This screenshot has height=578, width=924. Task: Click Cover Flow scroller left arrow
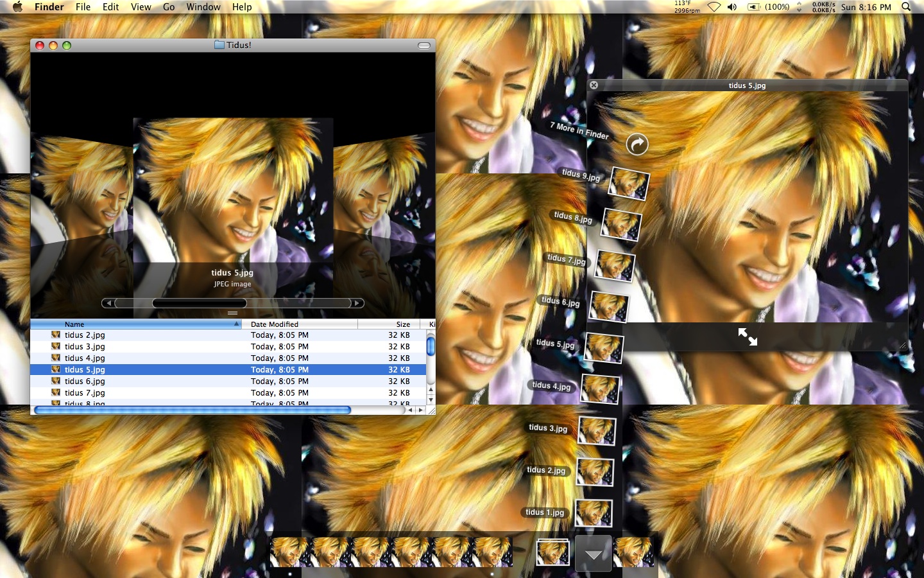tap(108, 303)
